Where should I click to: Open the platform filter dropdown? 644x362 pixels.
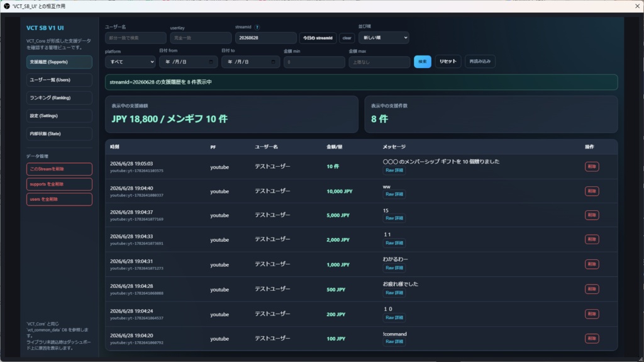click(130, 62)
